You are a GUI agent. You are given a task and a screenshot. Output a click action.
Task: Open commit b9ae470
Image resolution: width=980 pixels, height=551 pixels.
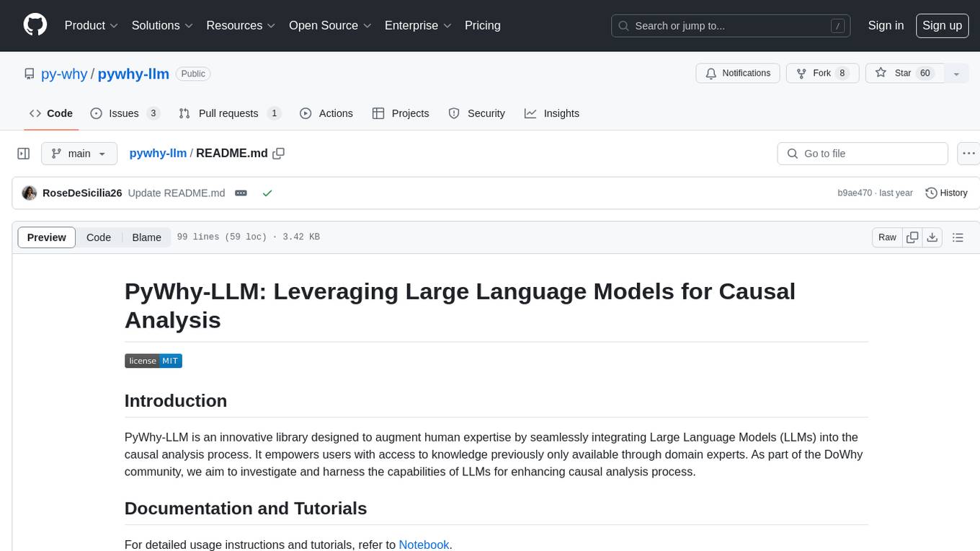click(x=855, y=193)
